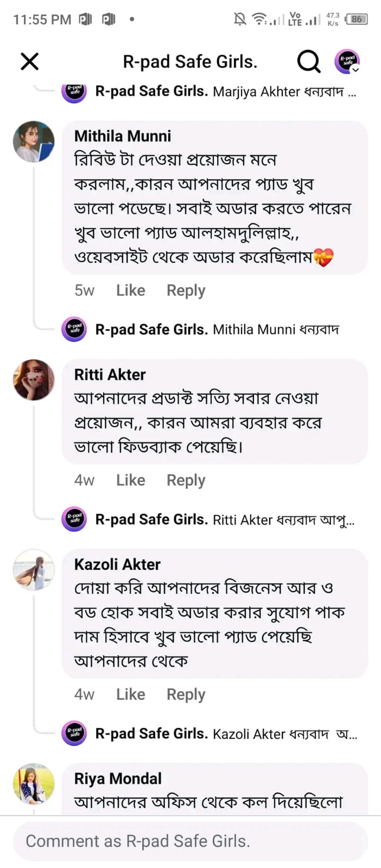381x868 pixels.
Task: Open Mithila Munni's name link
Action: pos(123,136)
